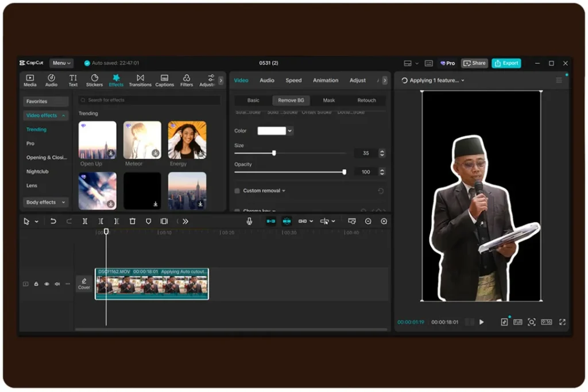The height and width of the screenshot is (392, 588).
Task: Click the Export button
Action: tap(506, 63)
